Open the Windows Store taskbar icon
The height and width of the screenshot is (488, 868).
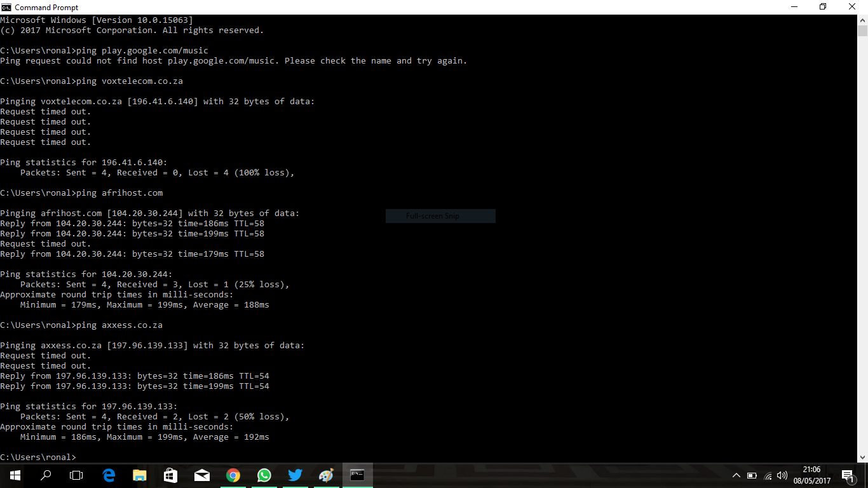point(171,475)
